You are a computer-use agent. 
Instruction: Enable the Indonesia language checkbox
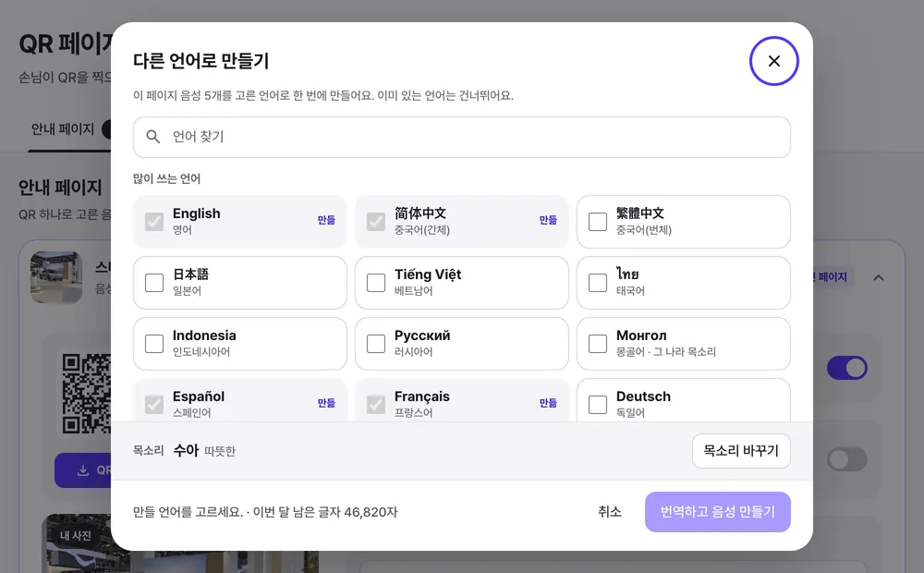tap(154, 344)
